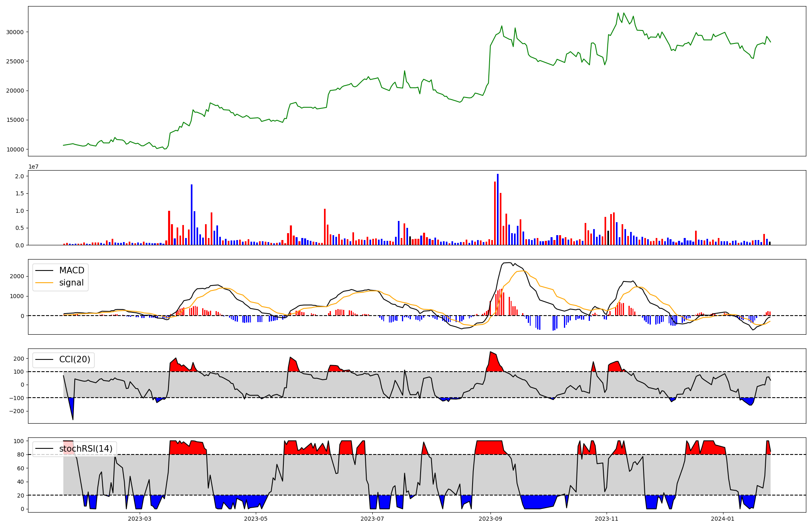This screenshot has width=812, height=528.
Task: Click the black MACD legend line sample
Action: (x=44, y=270)
